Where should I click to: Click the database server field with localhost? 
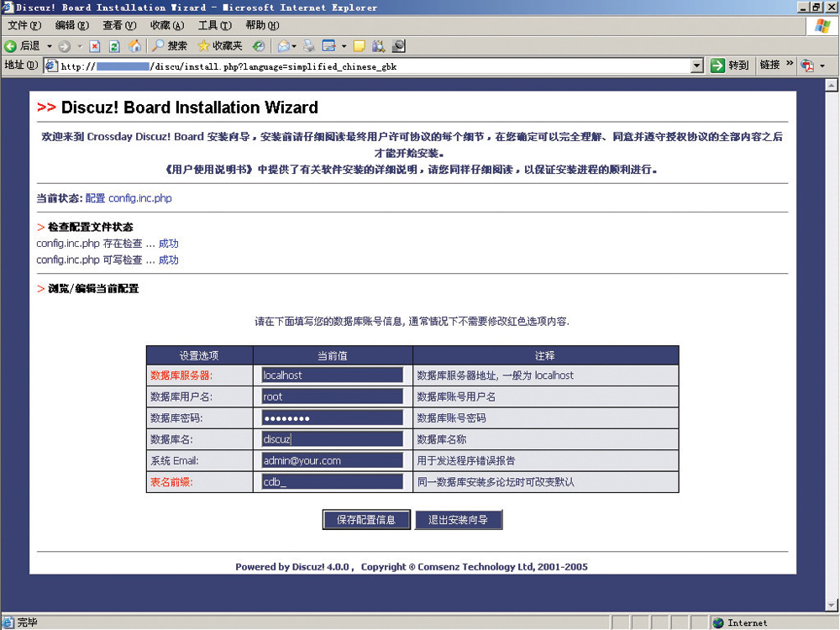tap(332, 375)
